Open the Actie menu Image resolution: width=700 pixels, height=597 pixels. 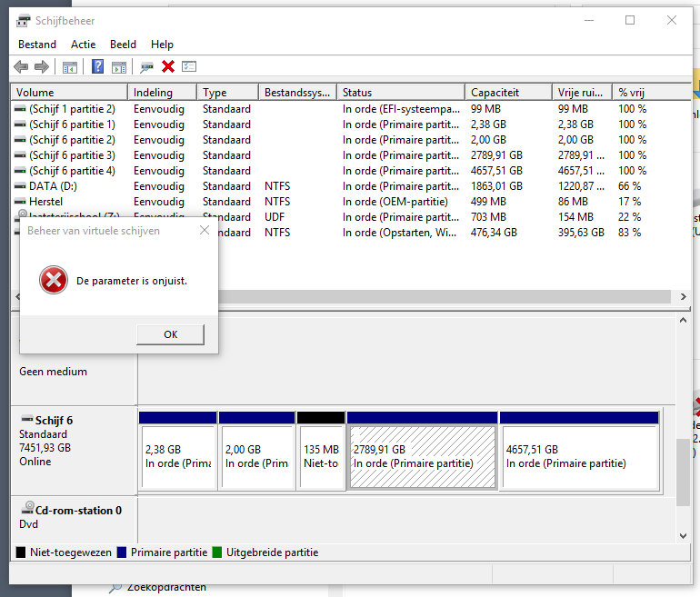coord(83,45)
